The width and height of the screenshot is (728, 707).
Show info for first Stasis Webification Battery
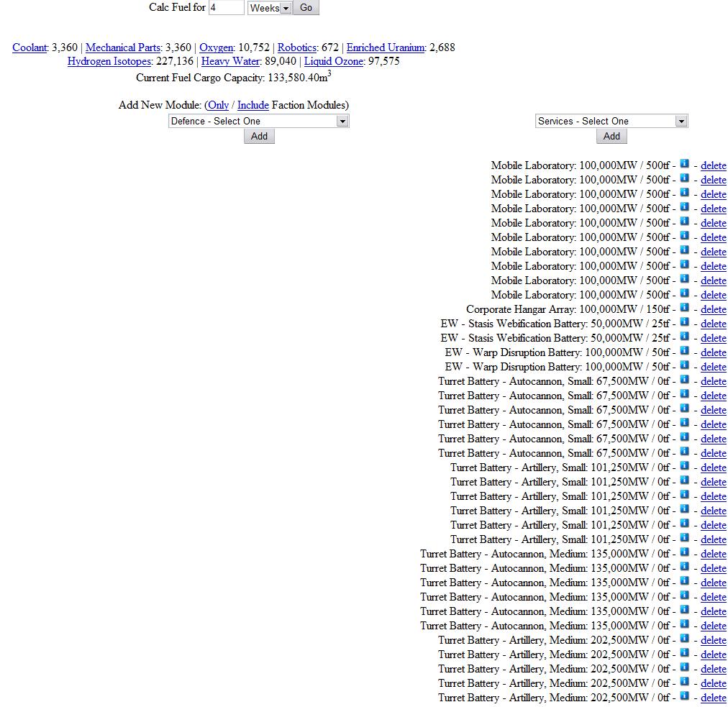point(684,321)
